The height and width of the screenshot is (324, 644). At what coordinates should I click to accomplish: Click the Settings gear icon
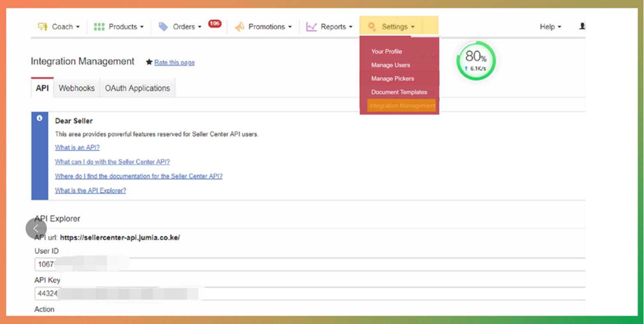pyautogui.click(x=371, y=27)
